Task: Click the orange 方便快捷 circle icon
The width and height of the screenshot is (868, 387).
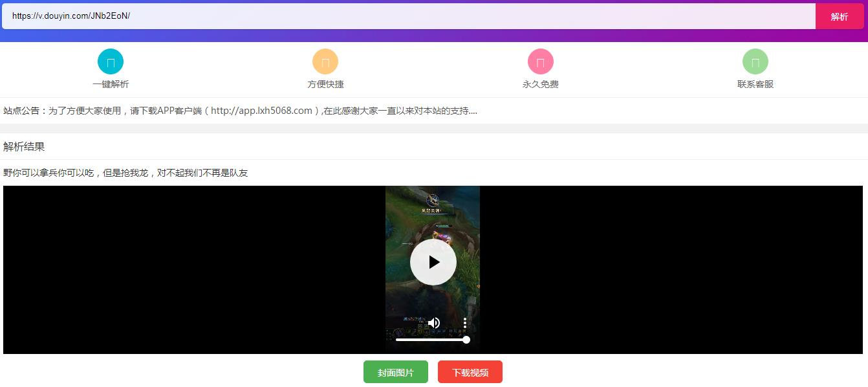Action: (x=325, y=61)
